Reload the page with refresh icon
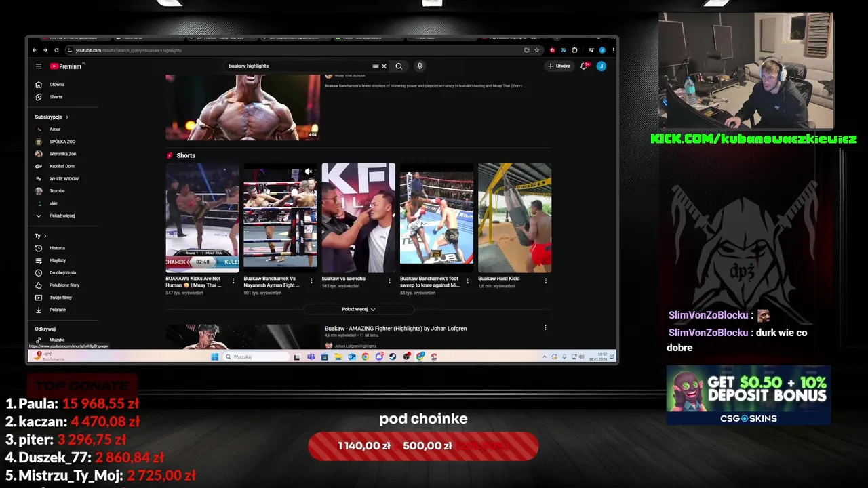 [x=56, y=50]
